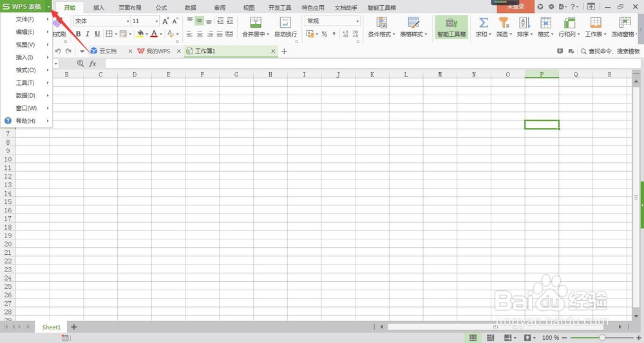The width and height of the screenshot is (644, 343).
Task: Open 文件(F) menu entry
Action: tap(26, 19)
